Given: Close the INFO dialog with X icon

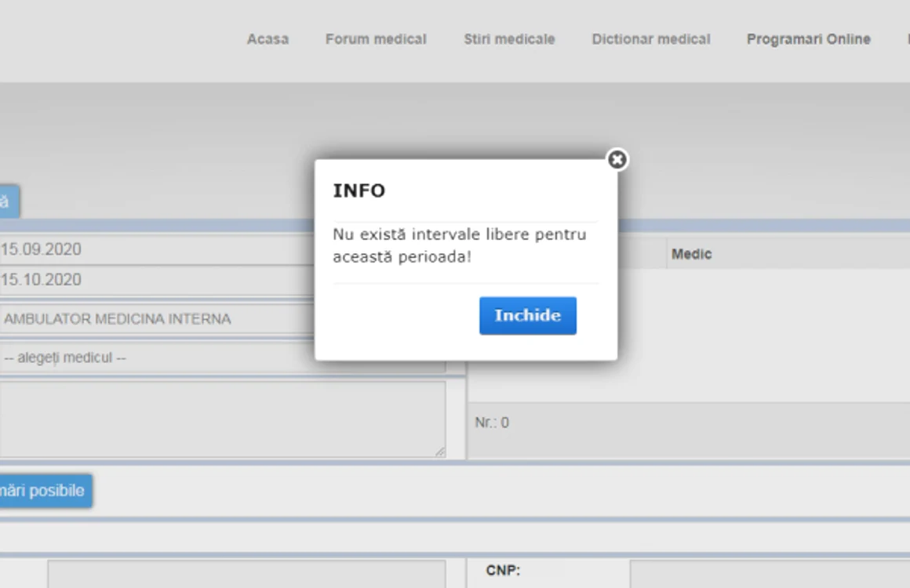Looking at the screenshot, I should (617, 159).
